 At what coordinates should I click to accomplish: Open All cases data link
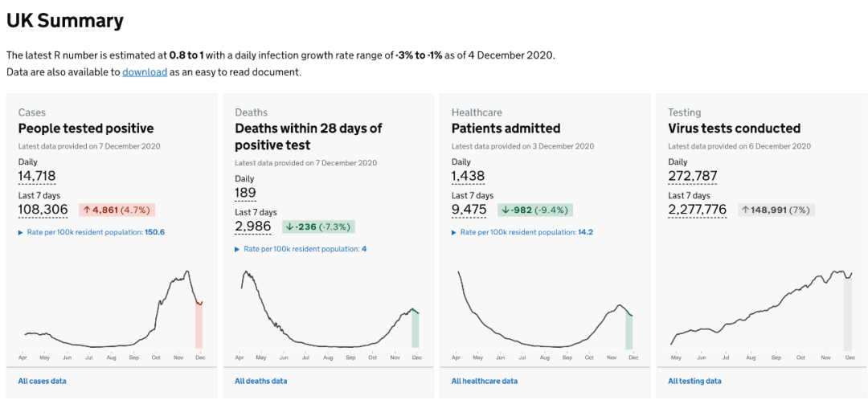coord(42,381)
